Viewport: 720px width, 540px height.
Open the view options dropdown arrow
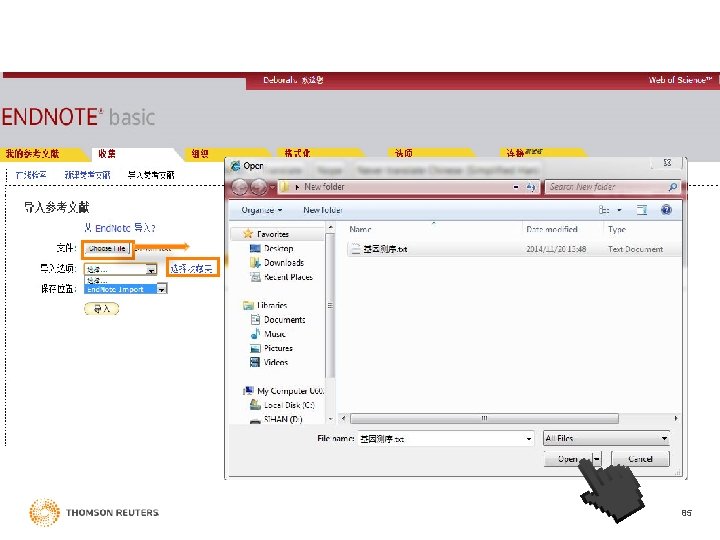point(619,210)
